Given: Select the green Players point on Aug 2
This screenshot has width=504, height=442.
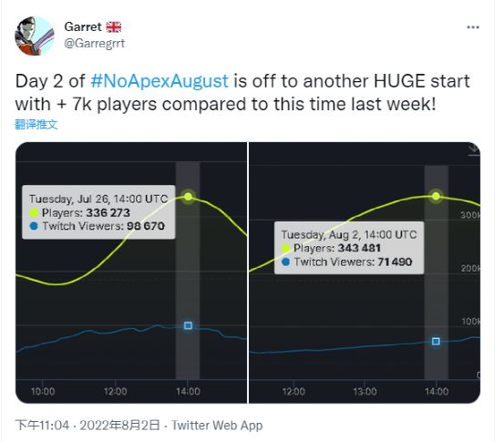Looking at the screenshot, I should click(436, 196).
